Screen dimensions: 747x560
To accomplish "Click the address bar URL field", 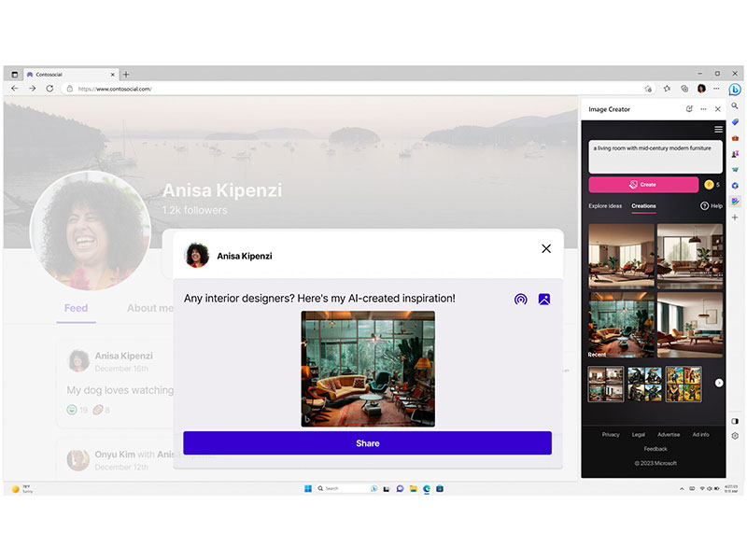I will [358, 89].
